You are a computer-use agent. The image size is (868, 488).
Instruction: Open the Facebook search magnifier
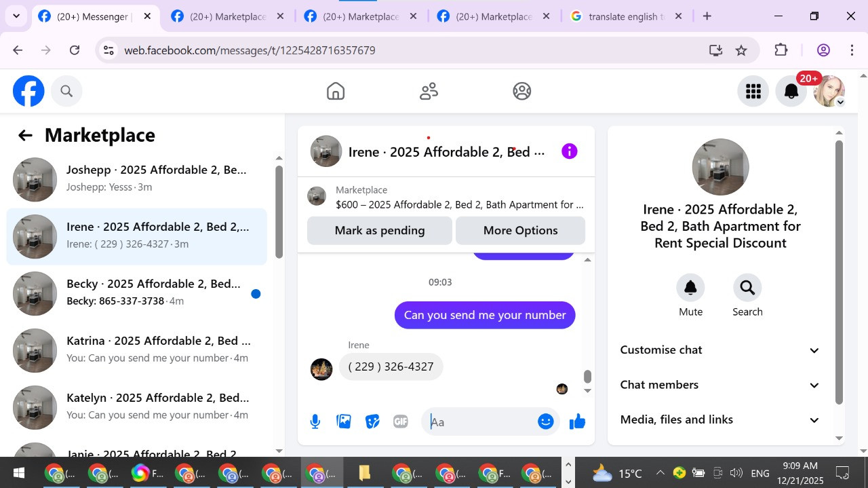66,91
